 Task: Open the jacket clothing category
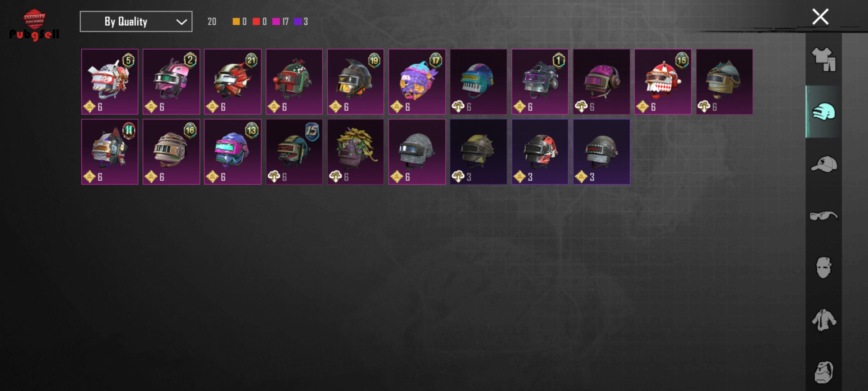[824, 320]
